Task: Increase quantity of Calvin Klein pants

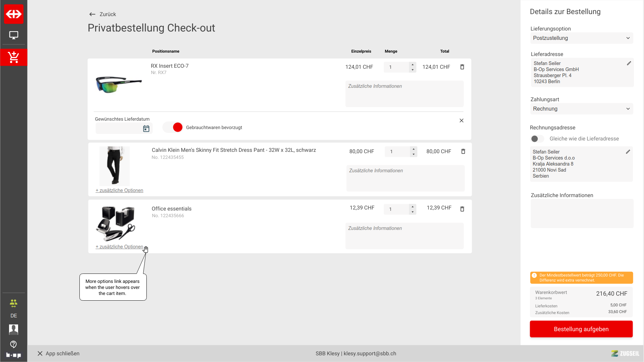Action: [x=414, y=149]
